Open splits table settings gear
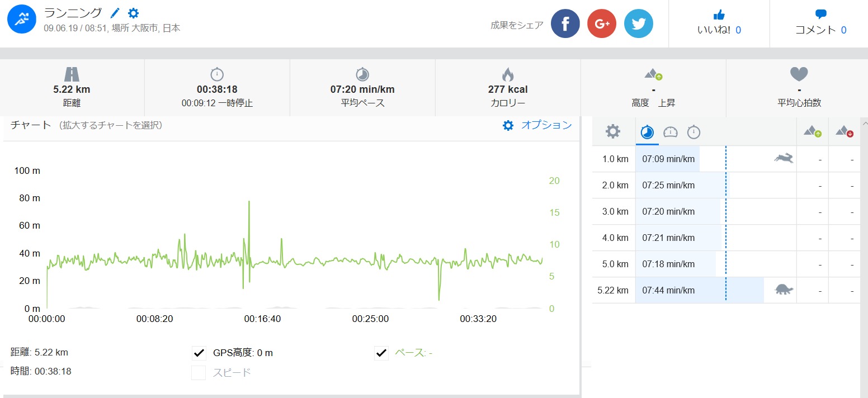 [613, 132]
